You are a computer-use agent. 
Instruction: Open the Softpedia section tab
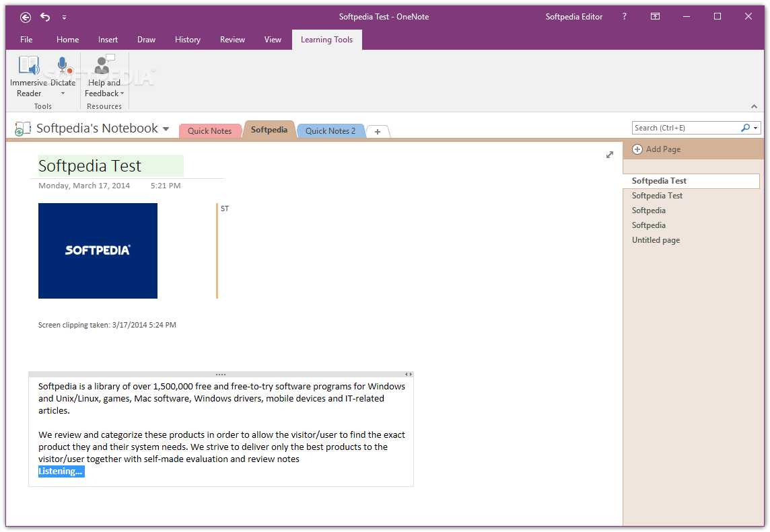[x=269, y=130]
